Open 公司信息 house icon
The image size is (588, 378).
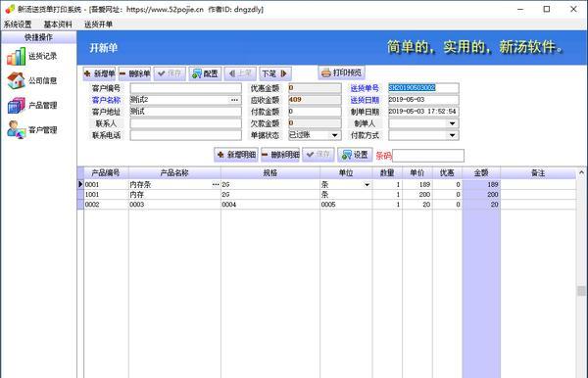tap(16, 80)
